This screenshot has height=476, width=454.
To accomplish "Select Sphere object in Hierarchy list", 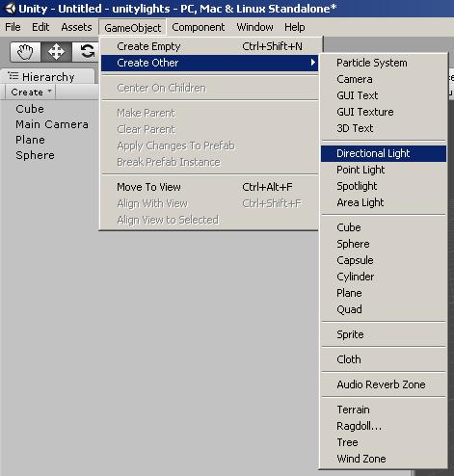I will tap(35, 155).
